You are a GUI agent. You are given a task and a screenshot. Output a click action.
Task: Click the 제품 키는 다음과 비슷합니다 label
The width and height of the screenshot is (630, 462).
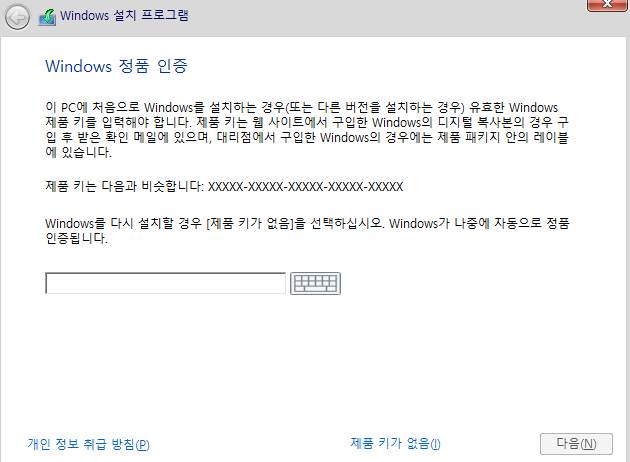point(125,187)
